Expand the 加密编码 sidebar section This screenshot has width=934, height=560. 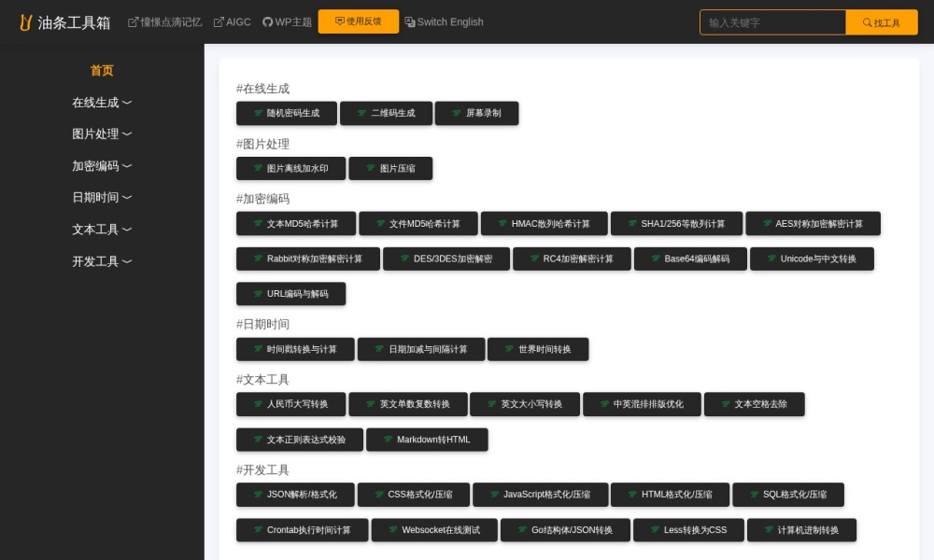click(x=102, y=166)
